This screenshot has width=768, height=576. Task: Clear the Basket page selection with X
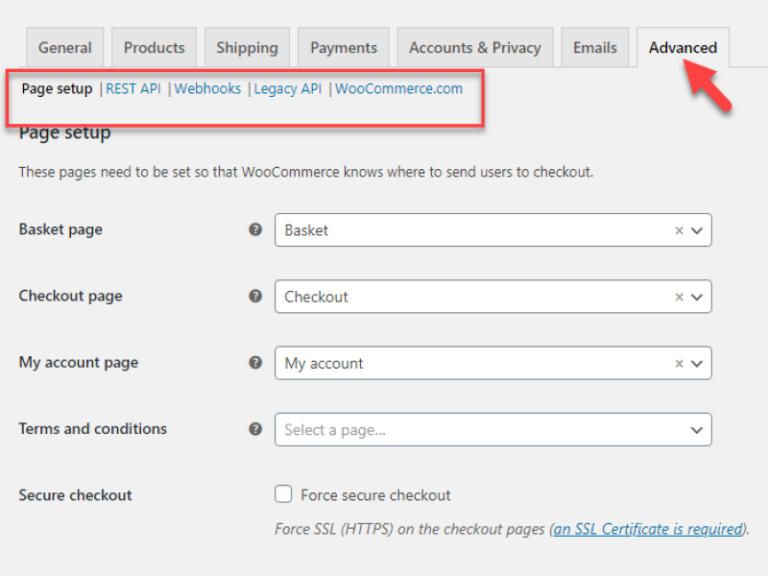pyautogui.click(x=679, y=230)
